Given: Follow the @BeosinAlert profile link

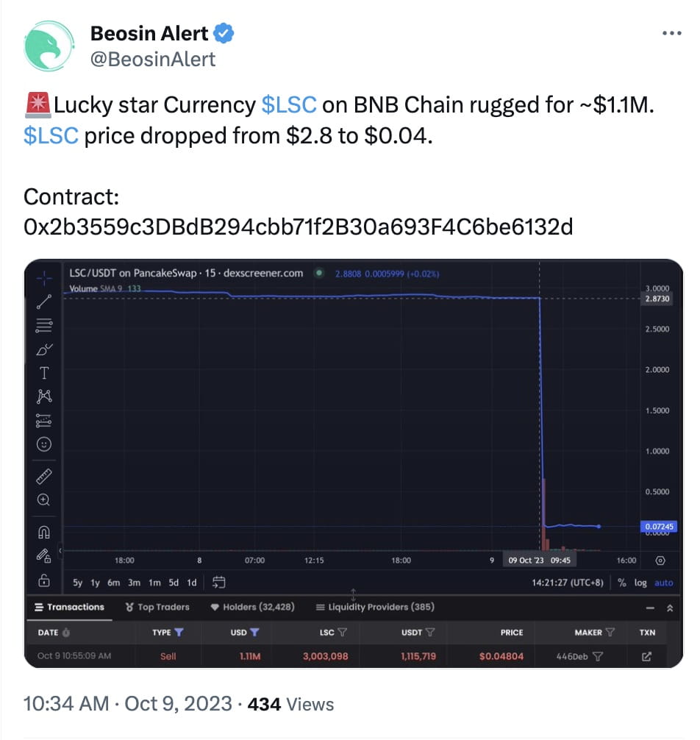Looking at the screenshot, I should pos(154,60).
